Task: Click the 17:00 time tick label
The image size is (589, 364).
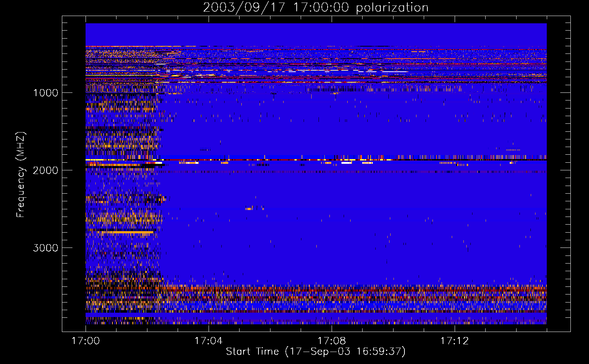Action: pos(86,341)
